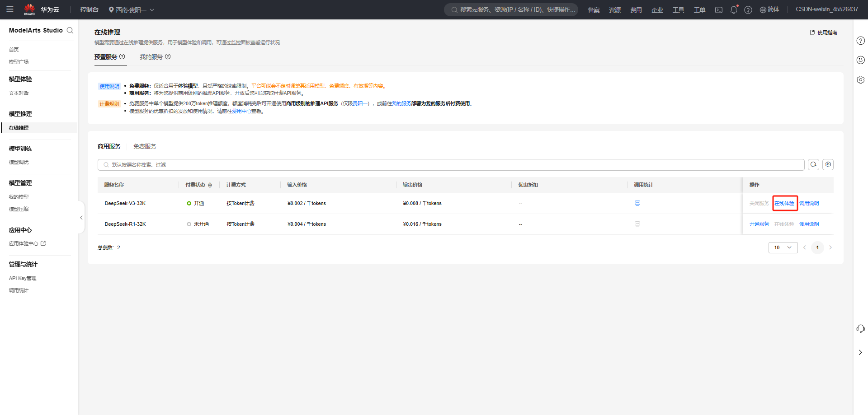Go to next page arrow
This screenshot has width=868, height=415.
830,247
